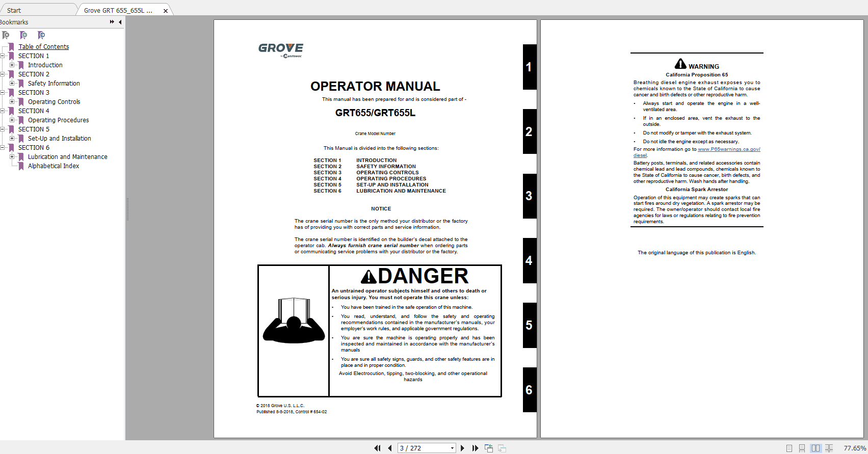Close the Grove GRT 655_655L tab
868x454 pixels.
(166, 11)
